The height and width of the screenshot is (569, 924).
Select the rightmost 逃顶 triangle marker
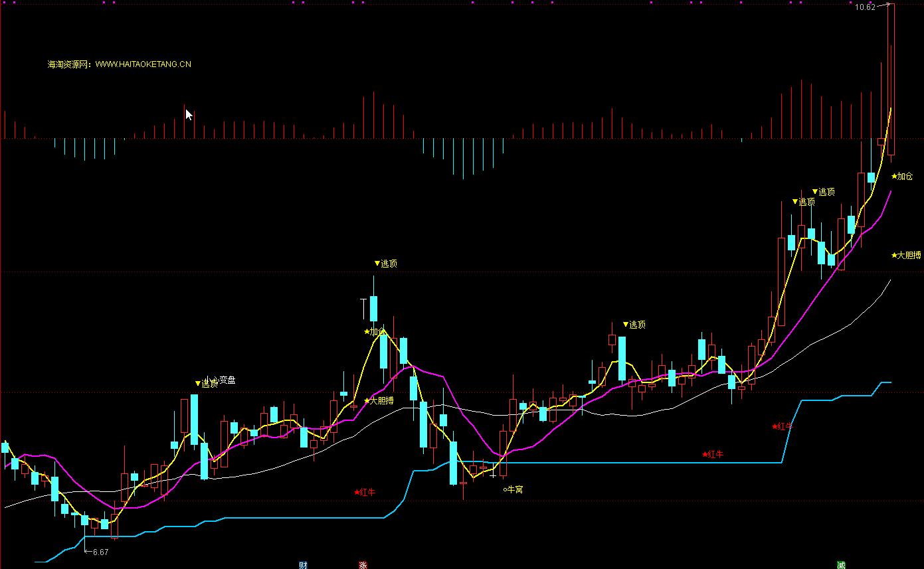coord(823,192)
